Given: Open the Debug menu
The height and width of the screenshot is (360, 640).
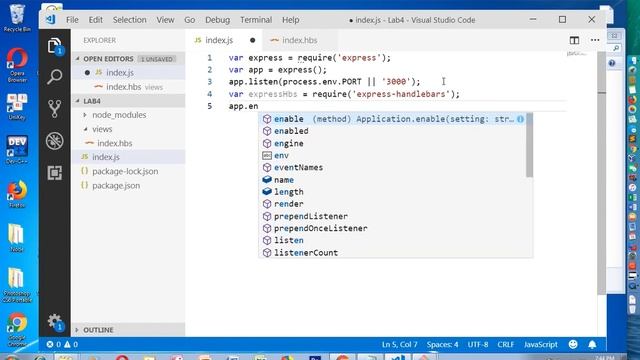Looking at the screenshot, I should point(217,20).
